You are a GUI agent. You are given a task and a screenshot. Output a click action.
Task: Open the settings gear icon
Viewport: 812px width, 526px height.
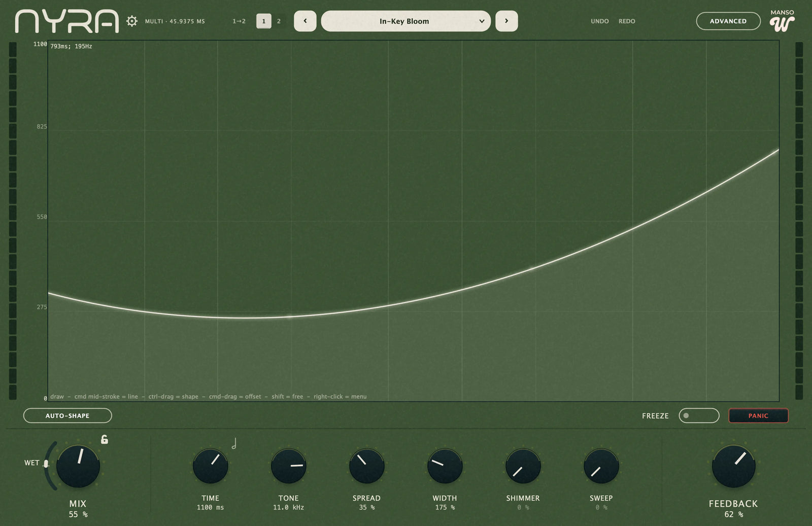click(x=132, y=21)
